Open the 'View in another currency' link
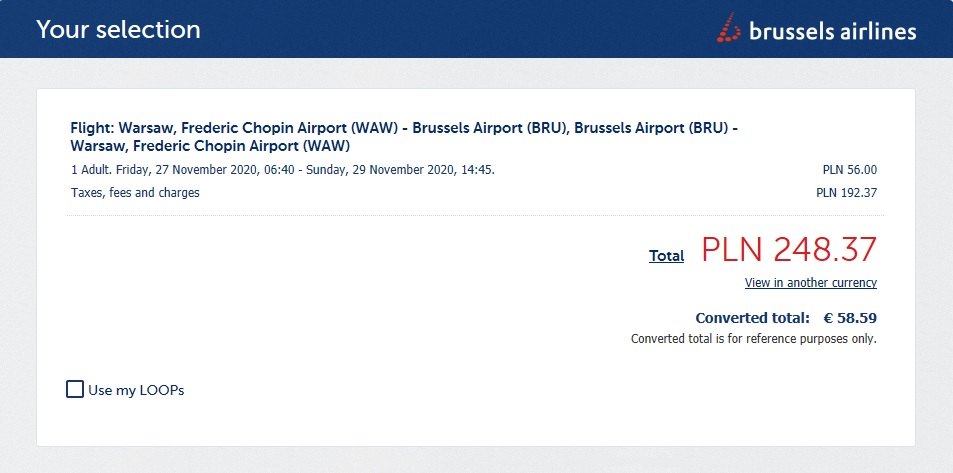953x473 pixels. coord(811,283)
